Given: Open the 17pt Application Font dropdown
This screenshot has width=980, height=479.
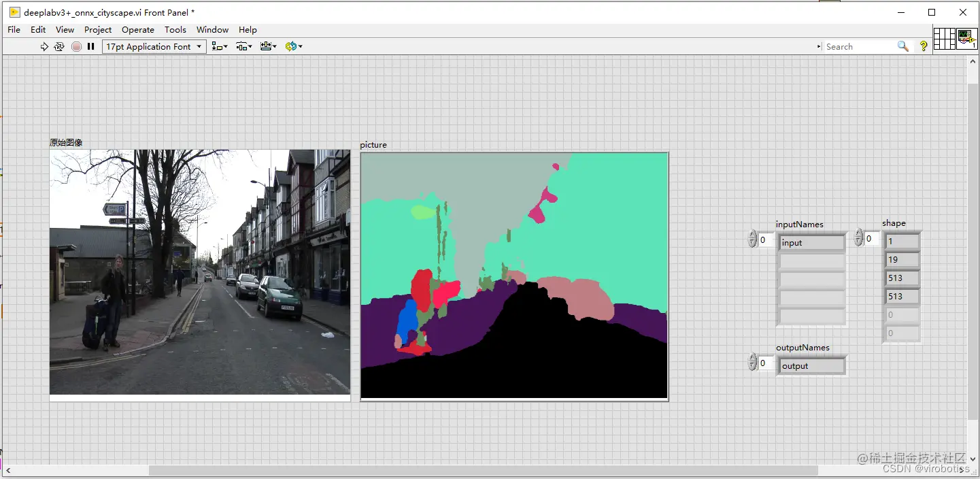Looking at the screenshot, I should pos(154,46).
